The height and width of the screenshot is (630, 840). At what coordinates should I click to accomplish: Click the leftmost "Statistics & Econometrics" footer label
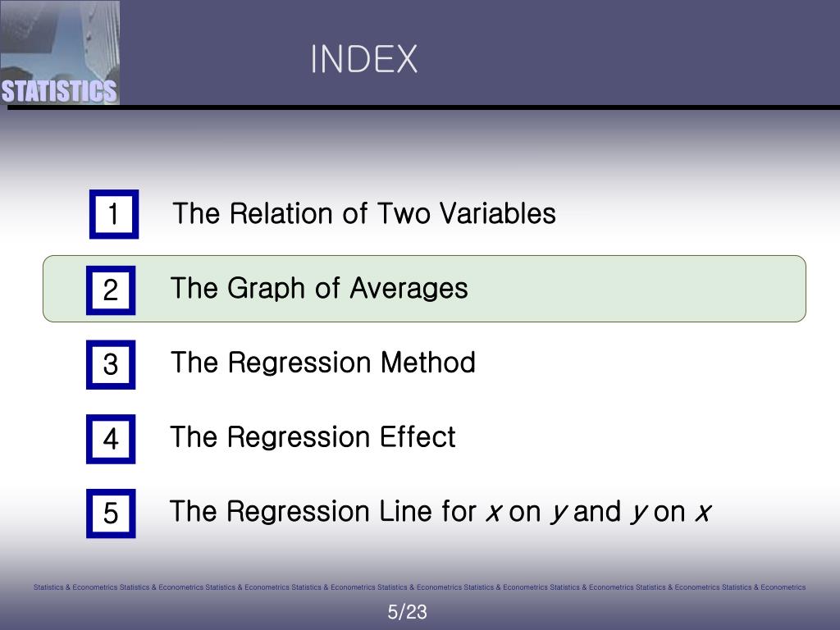tap(75, 587)
